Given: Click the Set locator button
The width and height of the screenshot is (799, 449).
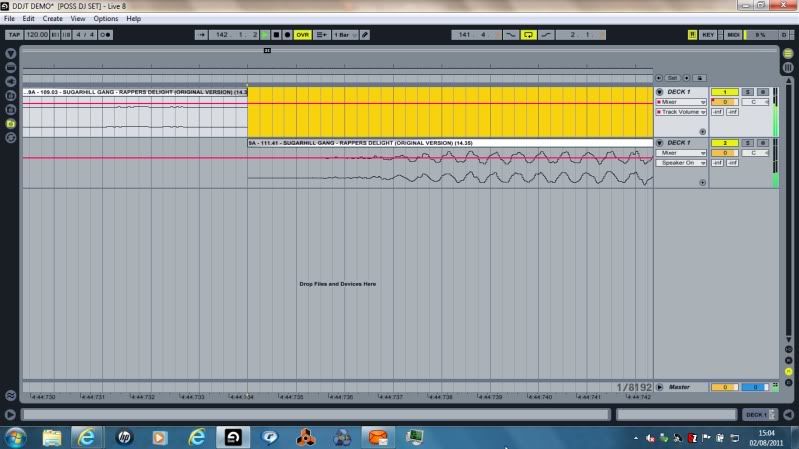Looking at the screenshot, I should [x=673, y=77].
